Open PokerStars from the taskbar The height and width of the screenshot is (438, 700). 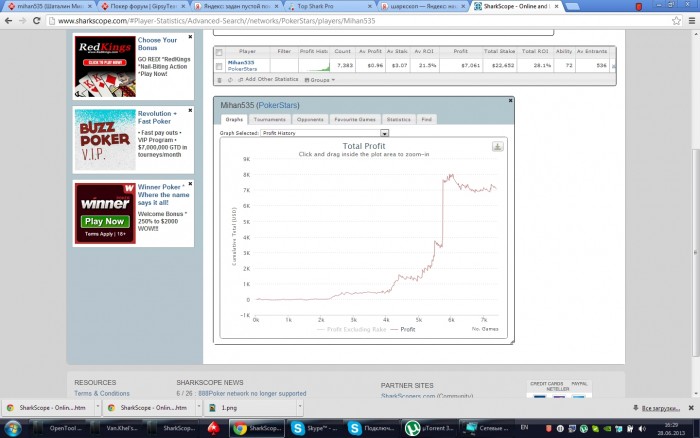click(214, 428)
